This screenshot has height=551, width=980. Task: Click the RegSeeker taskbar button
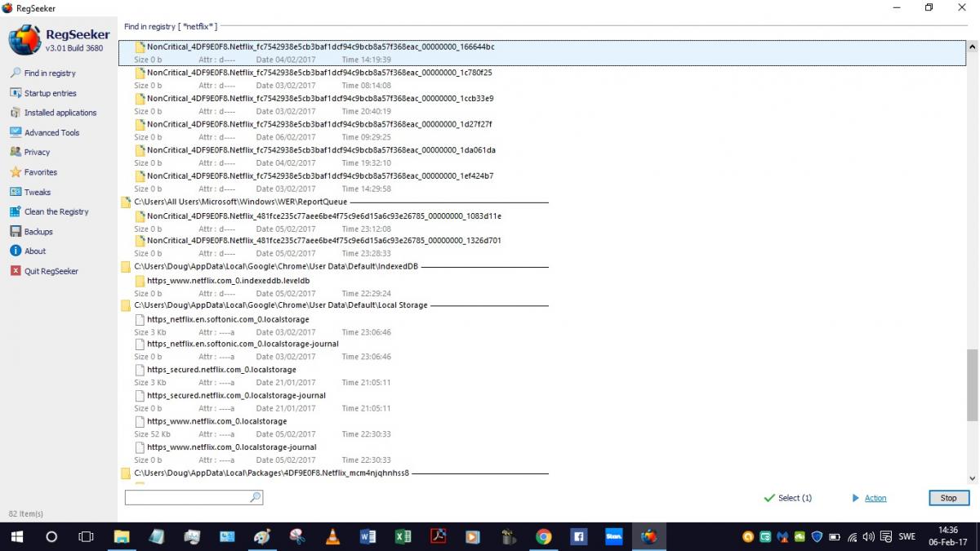[x=648, y=536]
